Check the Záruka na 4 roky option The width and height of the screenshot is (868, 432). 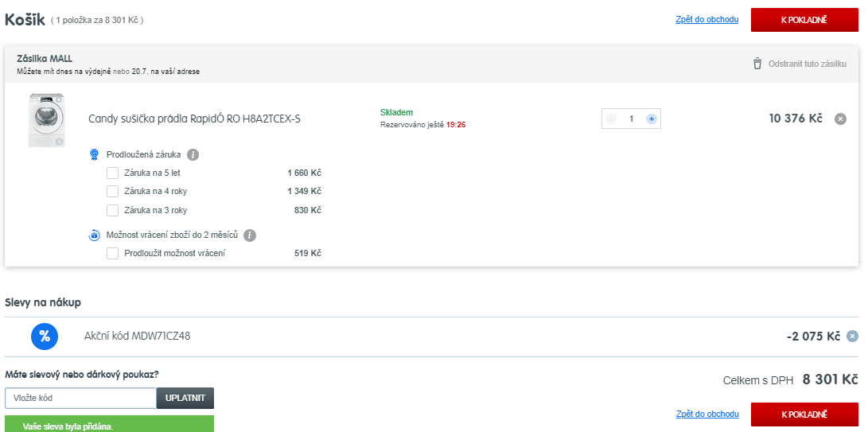[112, 191]
